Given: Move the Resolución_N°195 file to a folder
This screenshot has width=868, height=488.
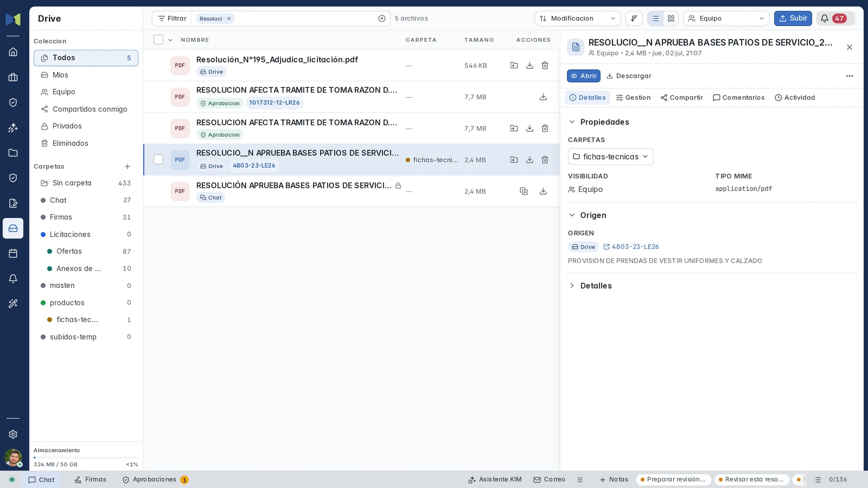Looking at the screenshot, I should point(514,66).
